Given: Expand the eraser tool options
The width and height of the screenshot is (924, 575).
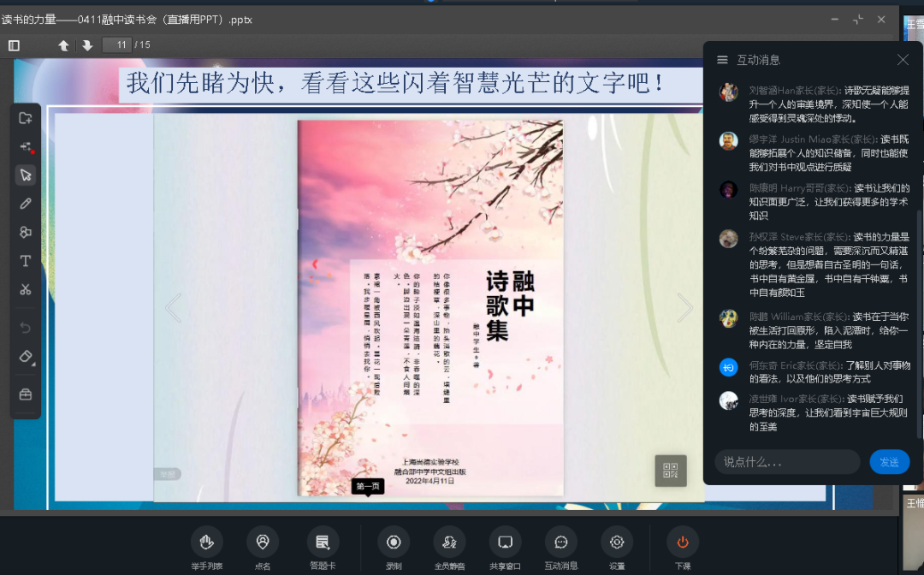Looking at the screenshot, I should pos(27,357).
